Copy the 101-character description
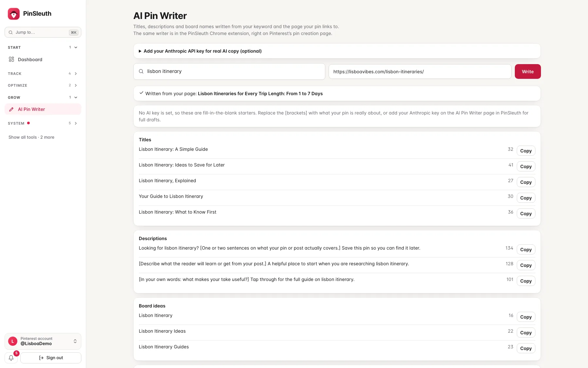Viewport: 588px width, 368px height. [x=526, y=281]
